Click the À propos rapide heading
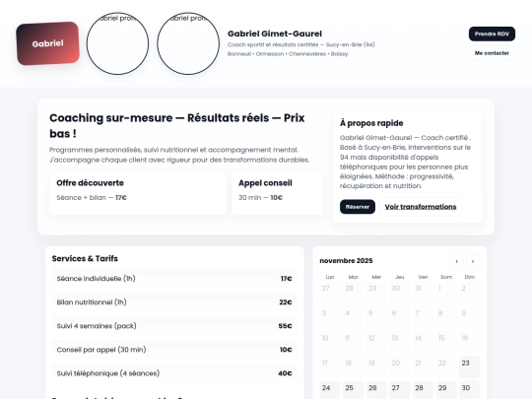This screenshot has height=399, width=532. coord(371,123)
